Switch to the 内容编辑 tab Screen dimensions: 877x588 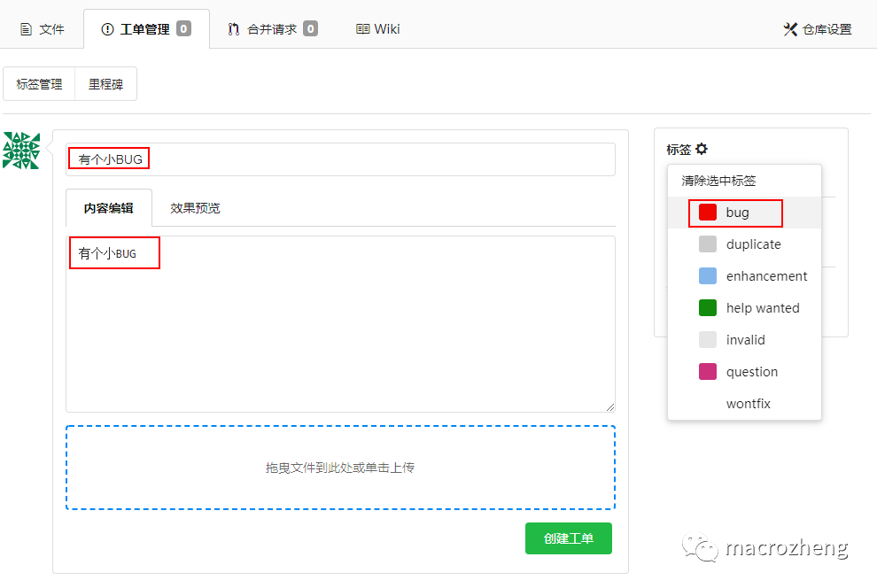tap(108, 208)
